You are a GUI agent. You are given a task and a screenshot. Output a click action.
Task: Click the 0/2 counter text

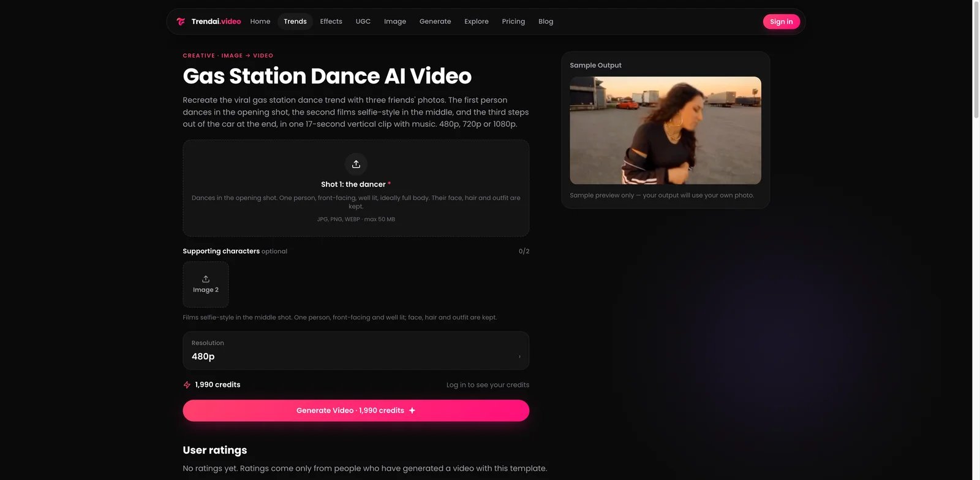(x=524, y=251)
